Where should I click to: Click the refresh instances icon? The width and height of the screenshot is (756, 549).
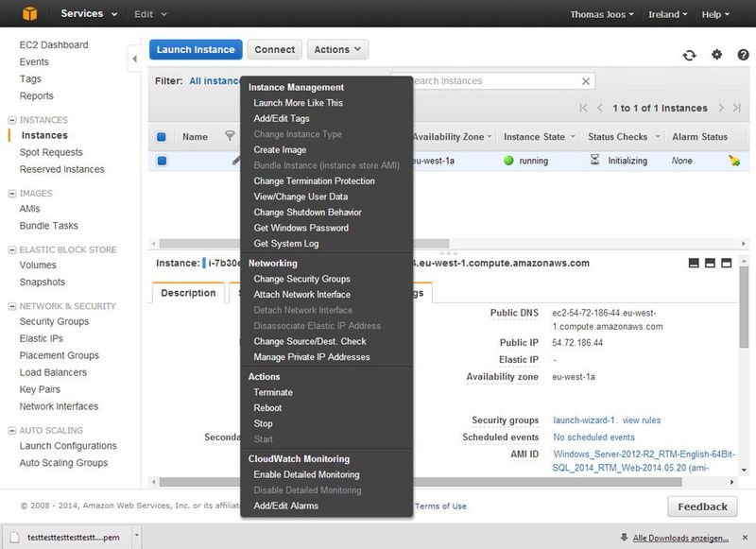point(689,55)
